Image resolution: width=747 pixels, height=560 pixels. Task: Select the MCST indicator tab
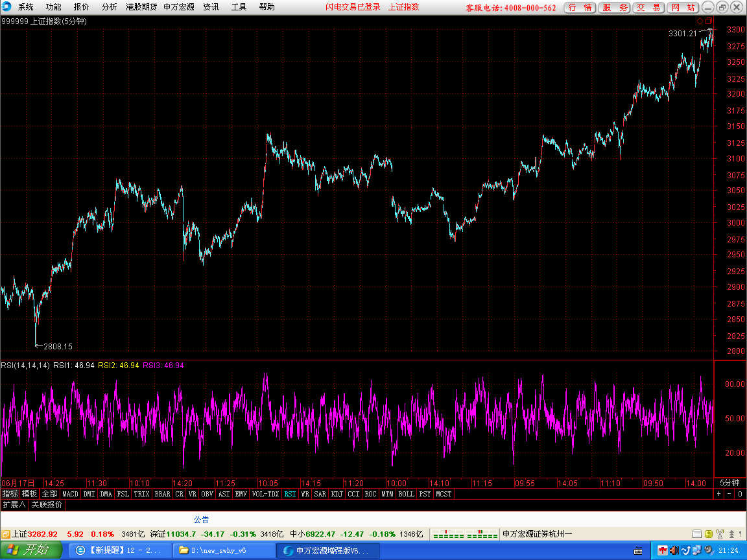point(444,494)
